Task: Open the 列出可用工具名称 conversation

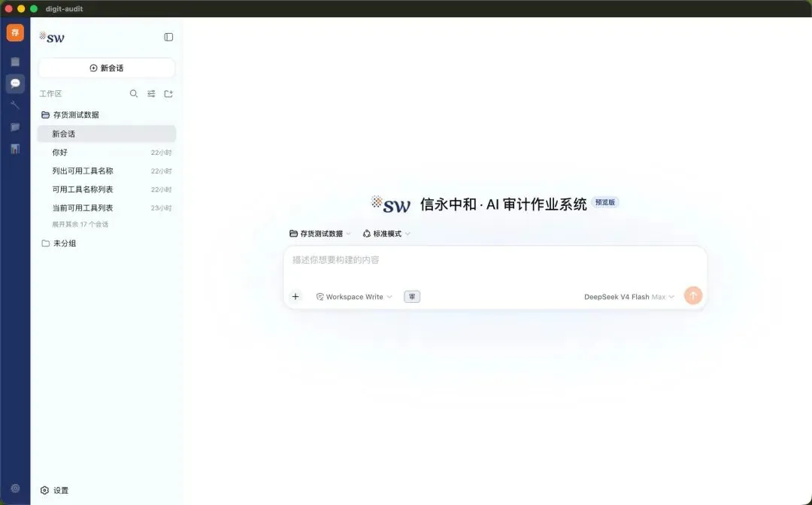Action: pos(107,171)
